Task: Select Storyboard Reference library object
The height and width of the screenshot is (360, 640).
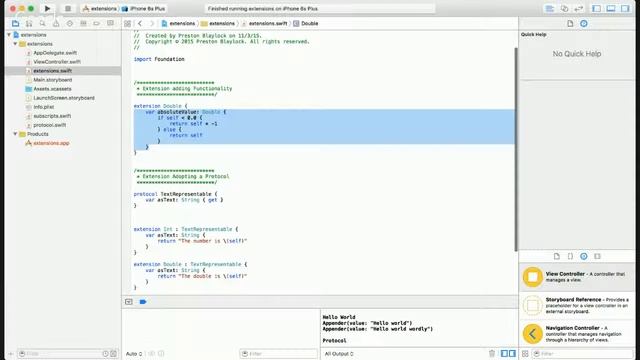Action: click(577, 305)
